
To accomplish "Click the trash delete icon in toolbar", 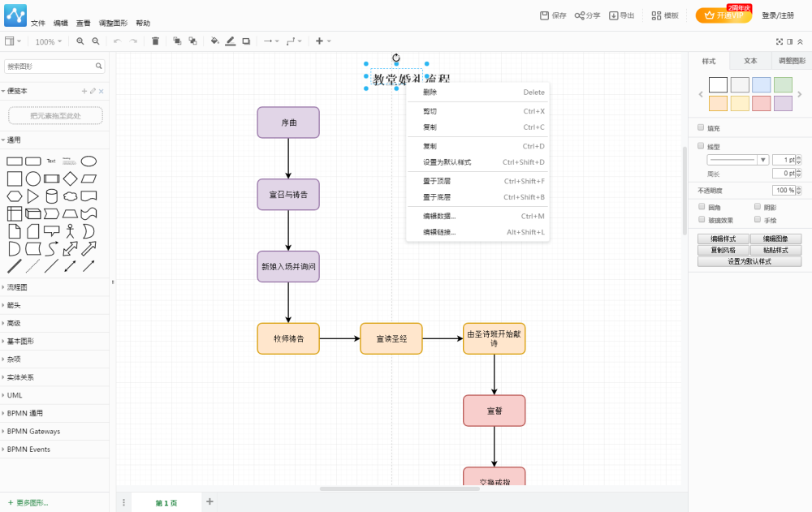I will coord(155,41).
